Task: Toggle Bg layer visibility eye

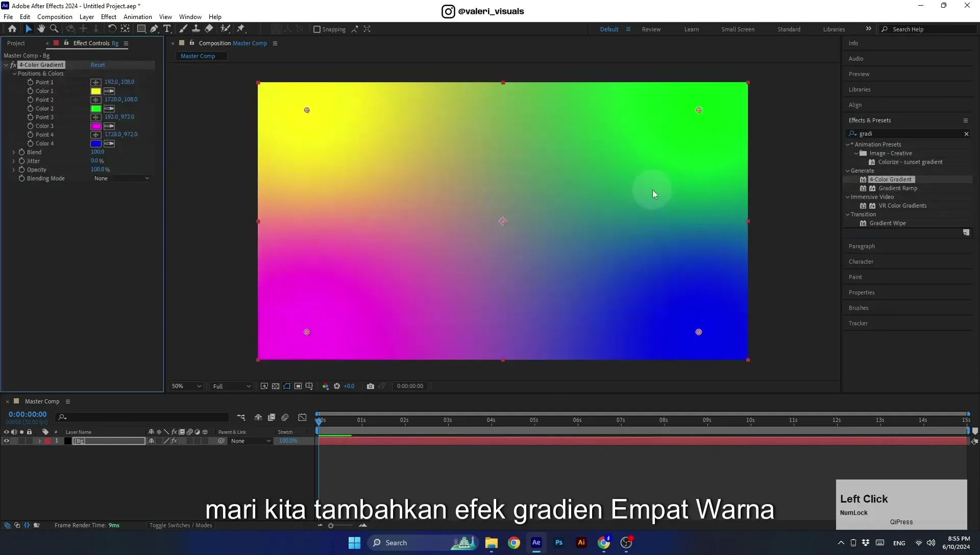Action: 6,441
